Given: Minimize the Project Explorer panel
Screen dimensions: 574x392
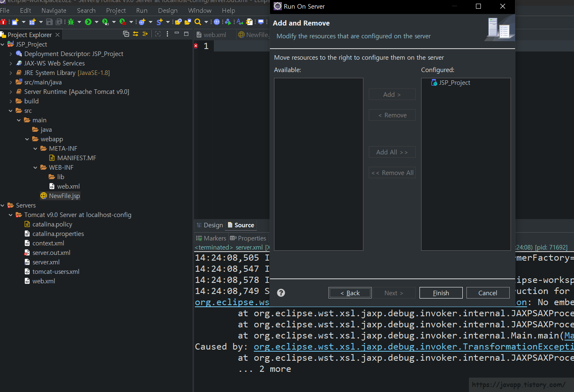Looking at the screenshot, I should pos(177,33).
